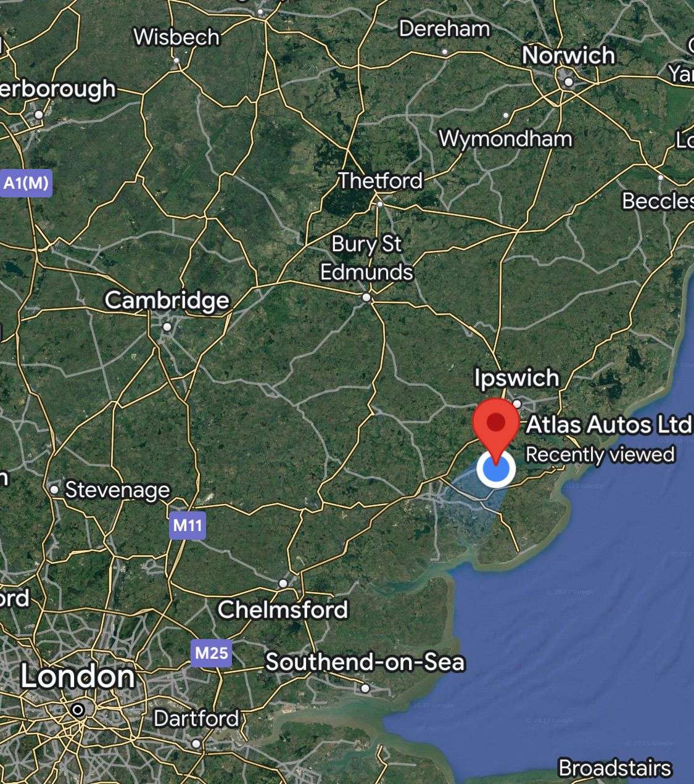The height and width of the screenshot is (784, 694).
Task: Select the M25 motorway shield
Action: (211, 653)
